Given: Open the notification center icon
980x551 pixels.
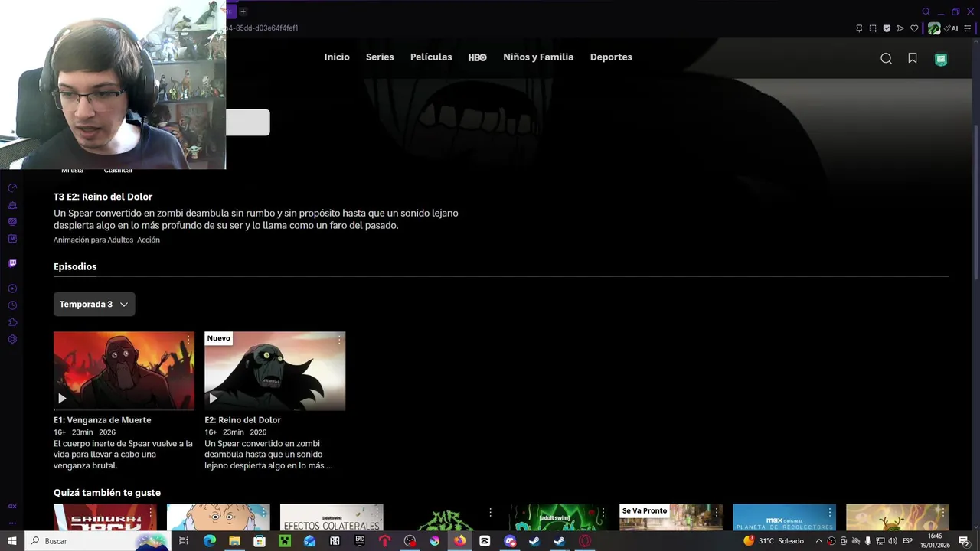Looking at the screenshot, I should [x=965, y=541].
